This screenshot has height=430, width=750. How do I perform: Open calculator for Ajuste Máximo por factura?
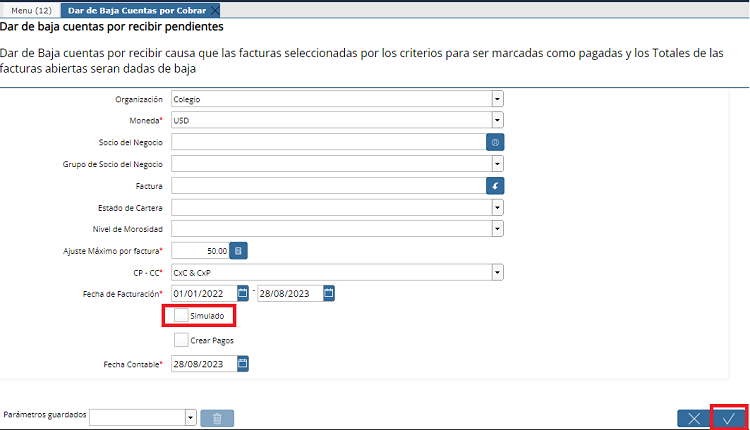click(x=240, y=250)
